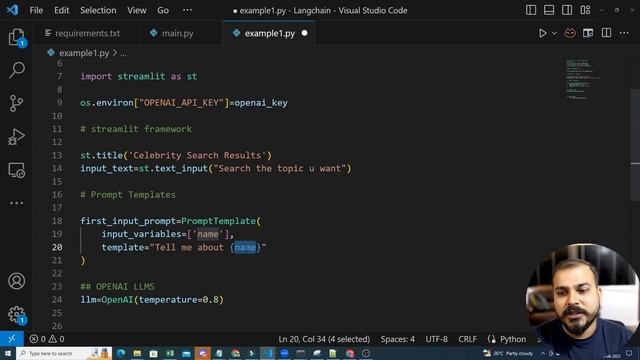Click the VS Code logo in title bar
640x360 pixels.
tap(12, 10)
